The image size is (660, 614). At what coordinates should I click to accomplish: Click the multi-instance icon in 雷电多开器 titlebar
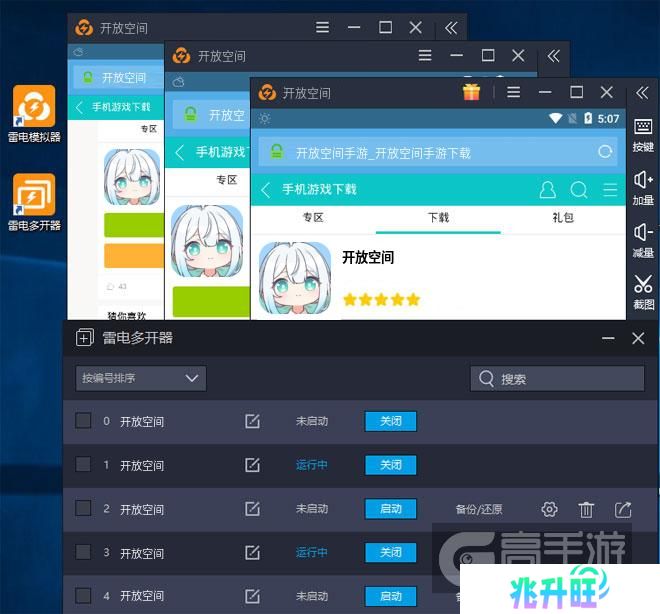(x=84, y=338)
